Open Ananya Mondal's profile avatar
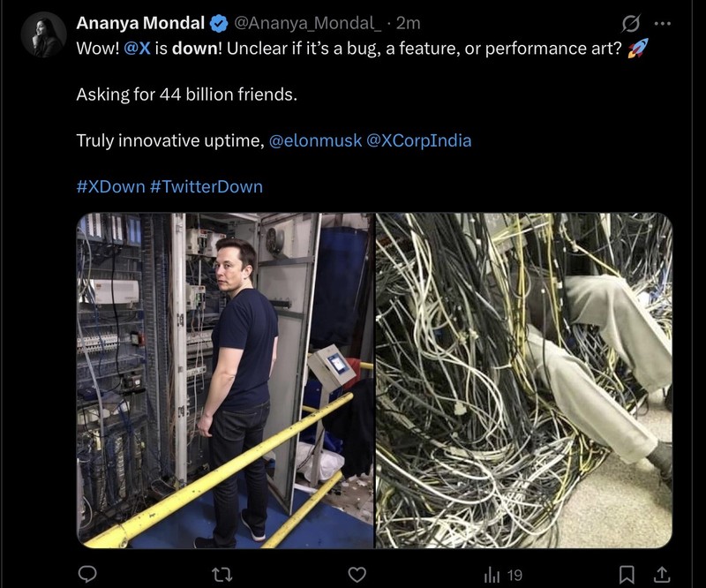This screenshot has width=706, height=588. 37,26
